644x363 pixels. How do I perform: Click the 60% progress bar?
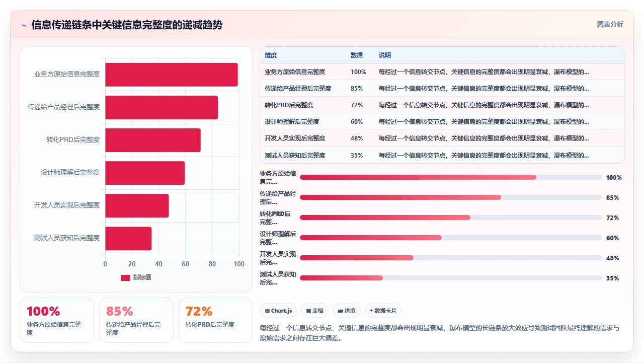point(451,238)
